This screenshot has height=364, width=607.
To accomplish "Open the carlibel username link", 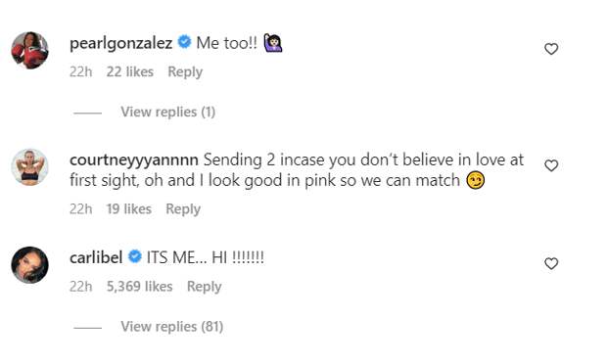I will (x=96, y=257).
